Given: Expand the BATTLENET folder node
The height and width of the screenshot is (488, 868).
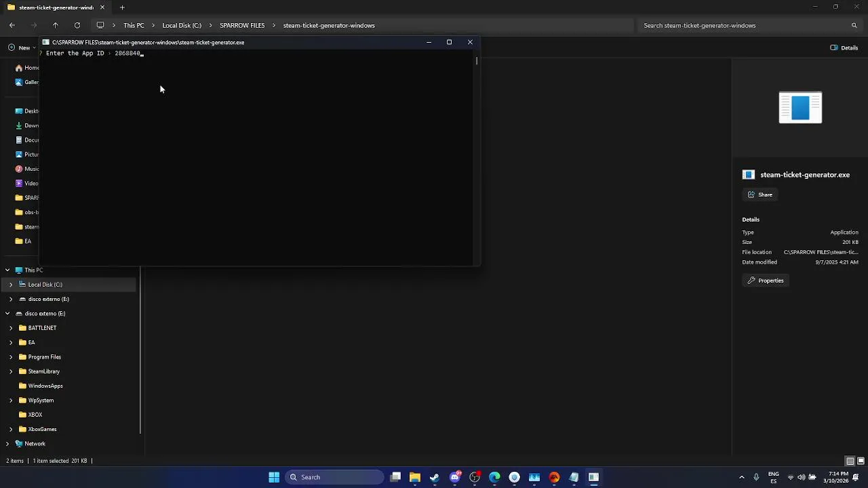Looking at the screenshot, I should [11, 328].
